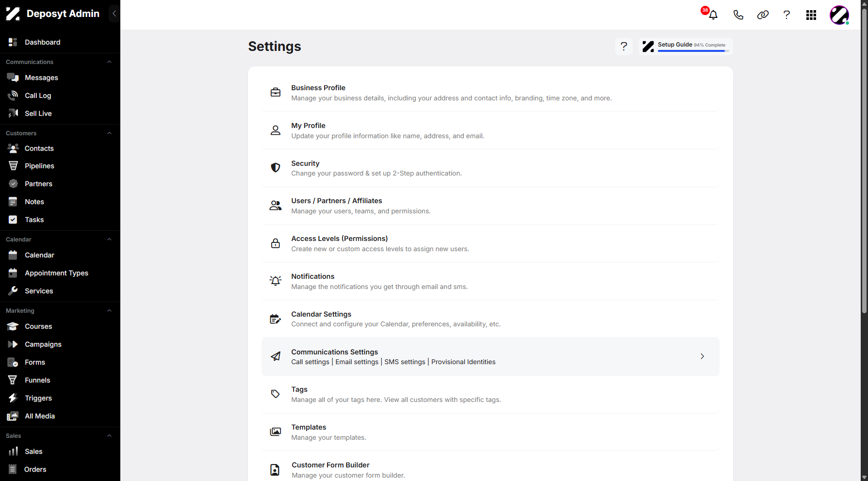Click the Triggers lightning icon in sidebar
The image size is (868, 481).
point(13,398)
